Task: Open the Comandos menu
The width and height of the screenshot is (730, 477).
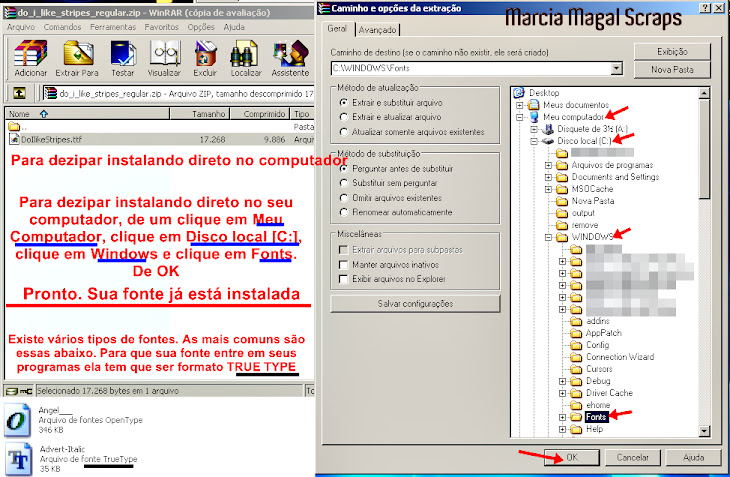Action: pos(62,27)
